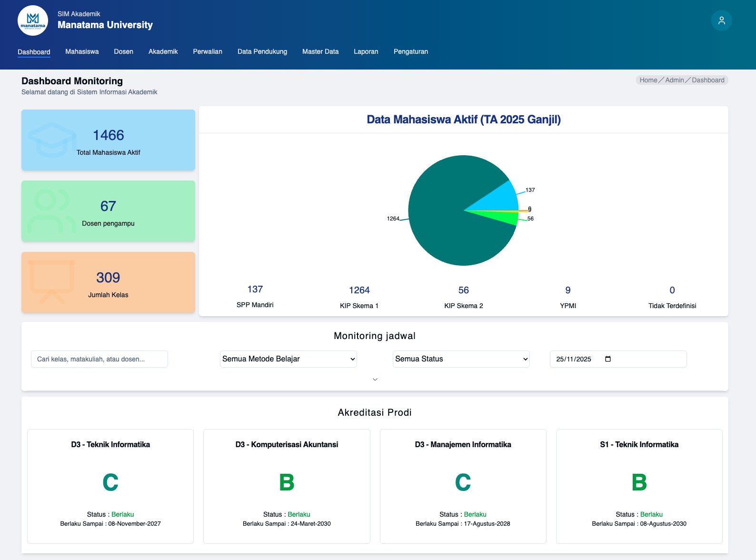Image resolution: width=756 pixels, height=560 pixels.
Task: Click the presentation board icon on Jumlah Kelas
Action: [51, 282]
